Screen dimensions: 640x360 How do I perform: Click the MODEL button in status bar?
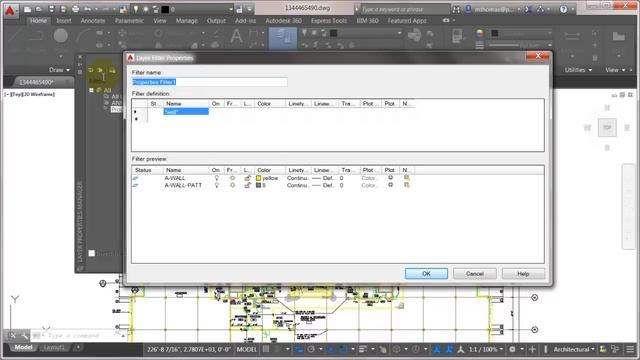tap(247, 349)
